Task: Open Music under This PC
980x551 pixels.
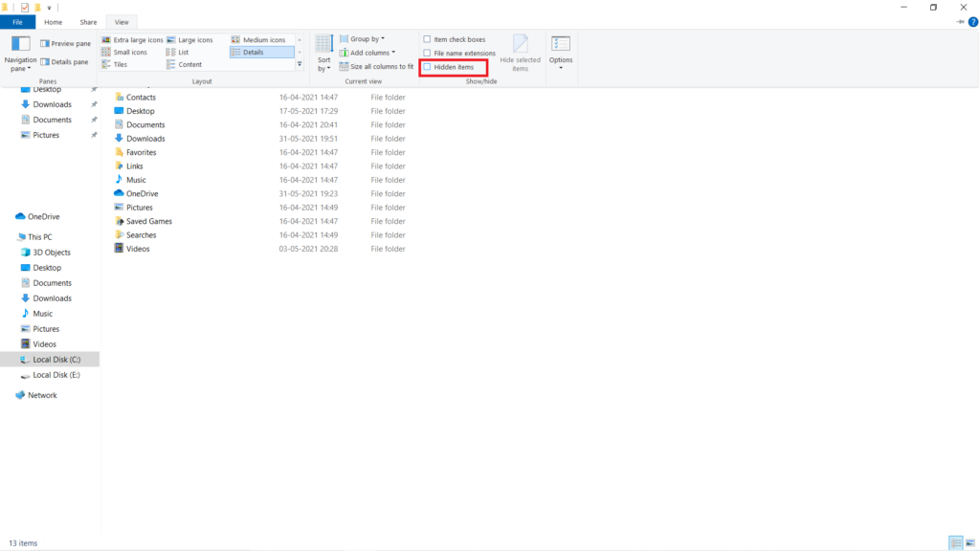Action: [42, 314]
